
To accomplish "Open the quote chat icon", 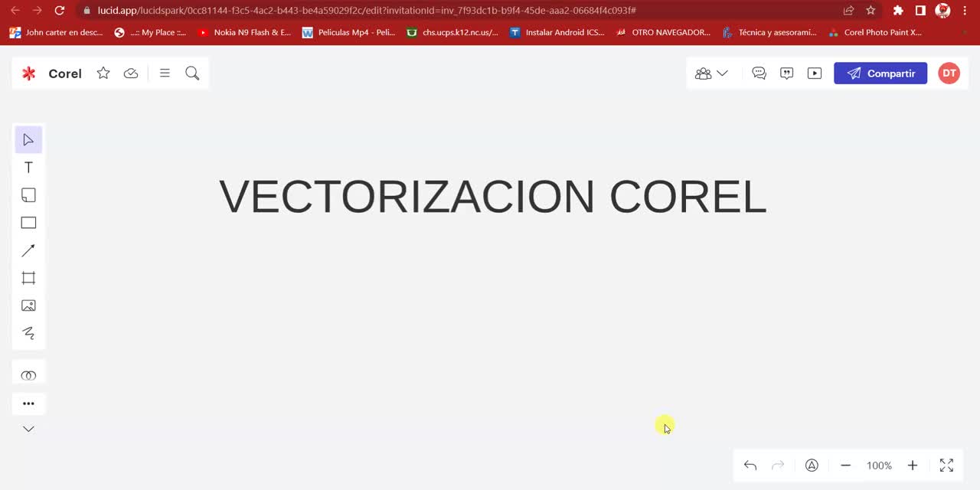I will [x=786, y=73].
